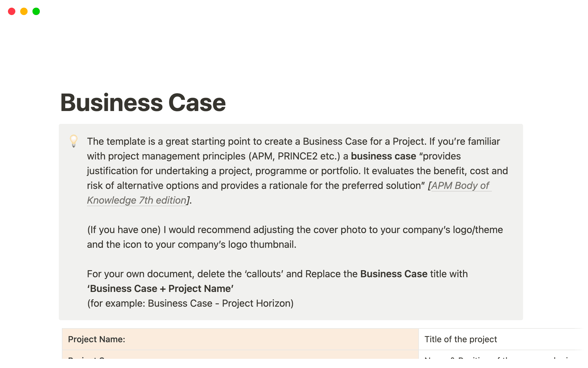The height and width of the screenshot is (368, 588).
Task: Click the Business Case page title
Action: 143,103
